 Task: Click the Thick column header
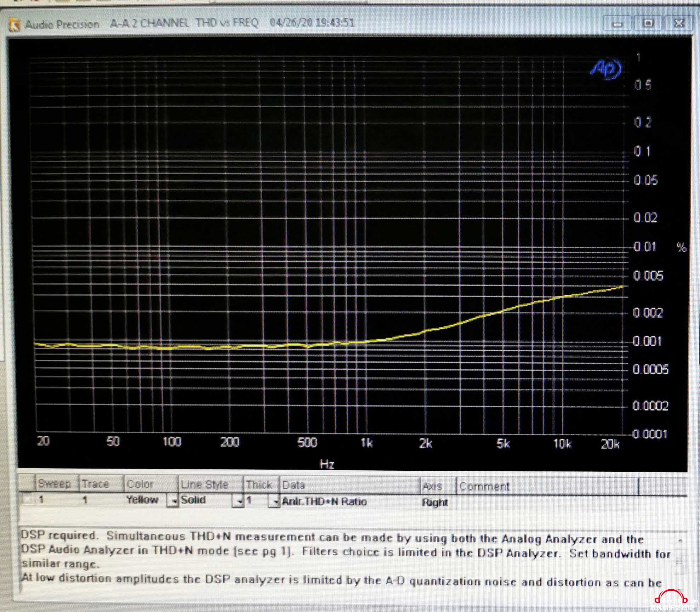tap(261, 485)
